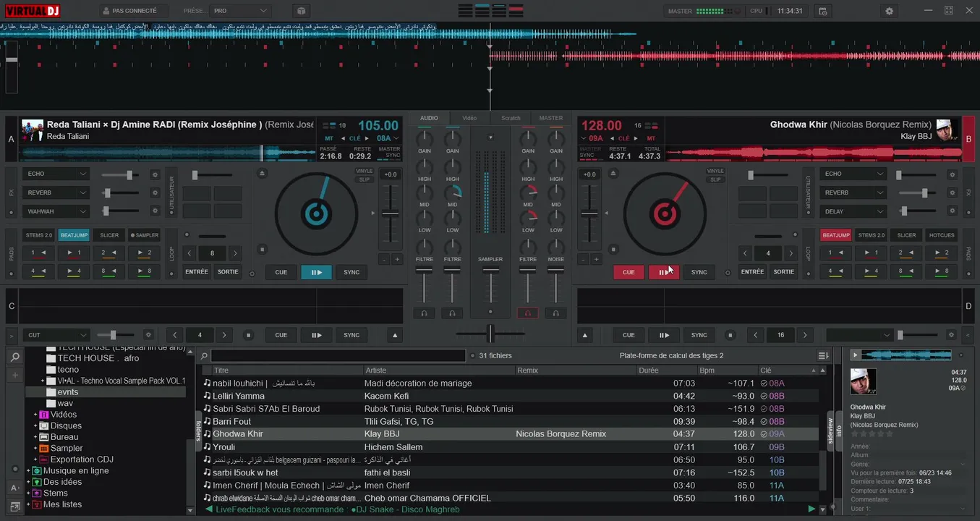
Task: Click the plus icon to add a folder
Action: (x=14, y=375)
